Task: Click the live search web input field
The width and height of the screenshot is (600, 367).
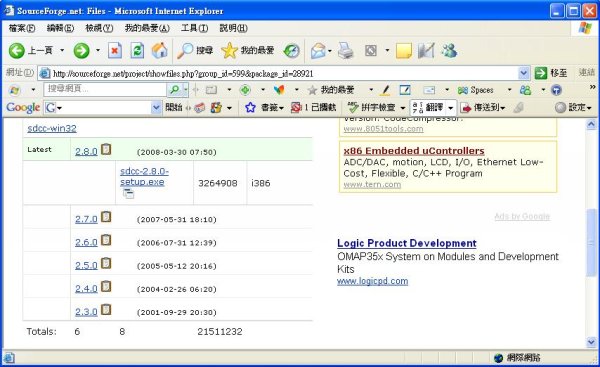Action: pyautogui.click(x=105, y=89)
